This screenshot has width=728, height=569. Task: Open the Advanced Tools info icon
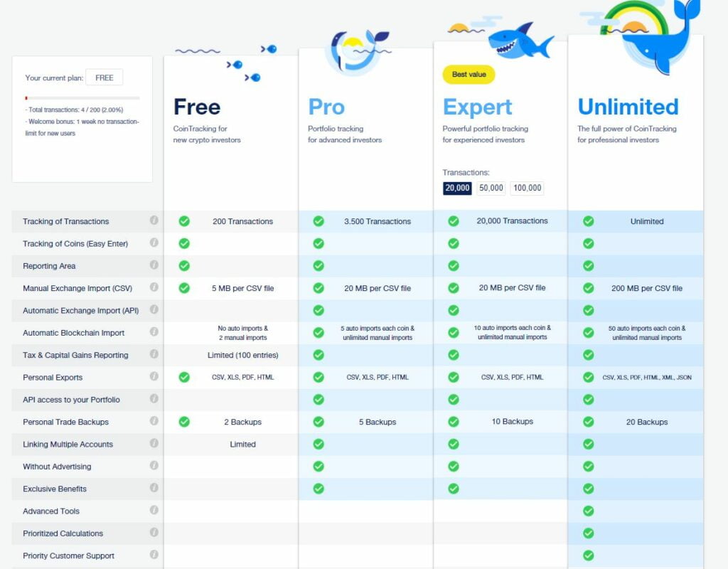click(154, 510)
